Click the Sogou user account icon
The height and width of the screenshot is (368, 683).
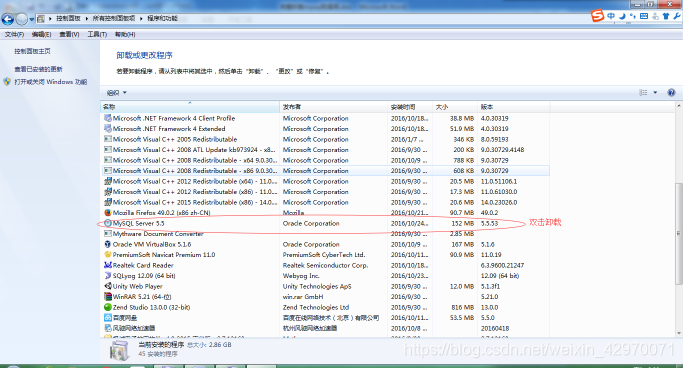(x=655, y=16)
